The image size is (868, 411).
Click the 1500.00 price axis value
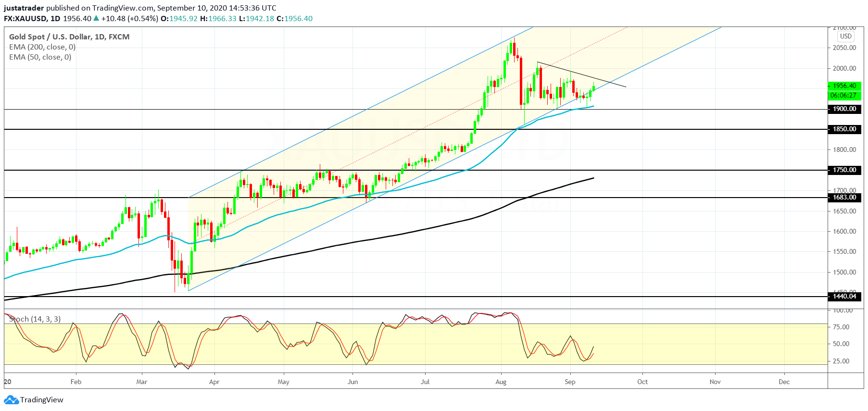click(x=844, y=273)
